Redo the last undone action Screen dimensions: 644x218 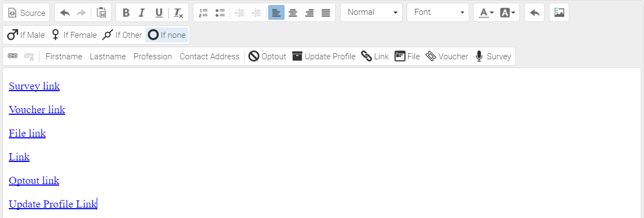[81, 13]
